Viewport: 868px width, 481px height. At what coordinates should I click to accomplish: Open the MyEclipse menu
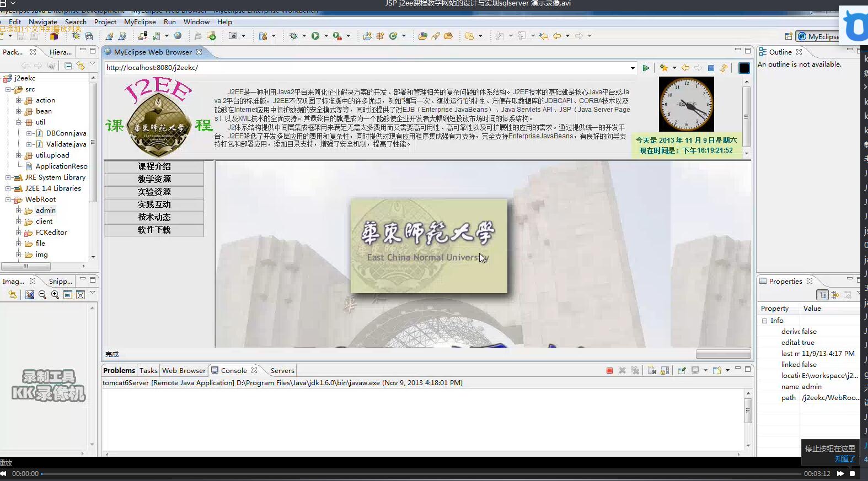click(140, 22)
